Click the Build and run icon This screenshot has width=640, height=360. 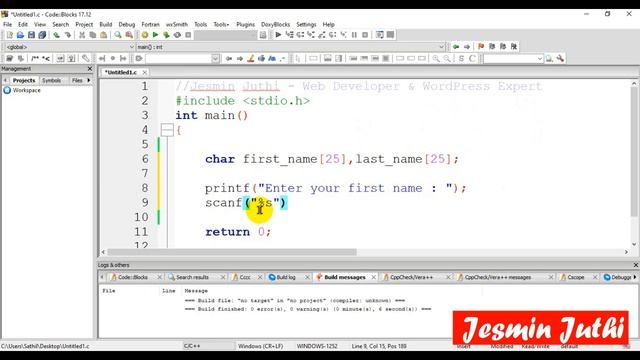coord(166,35)
